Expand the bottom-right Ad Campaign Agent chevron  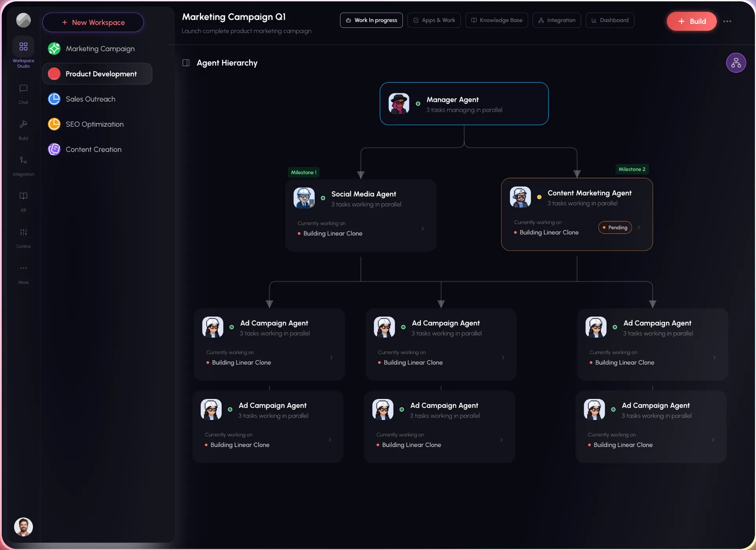pos(713,439)
